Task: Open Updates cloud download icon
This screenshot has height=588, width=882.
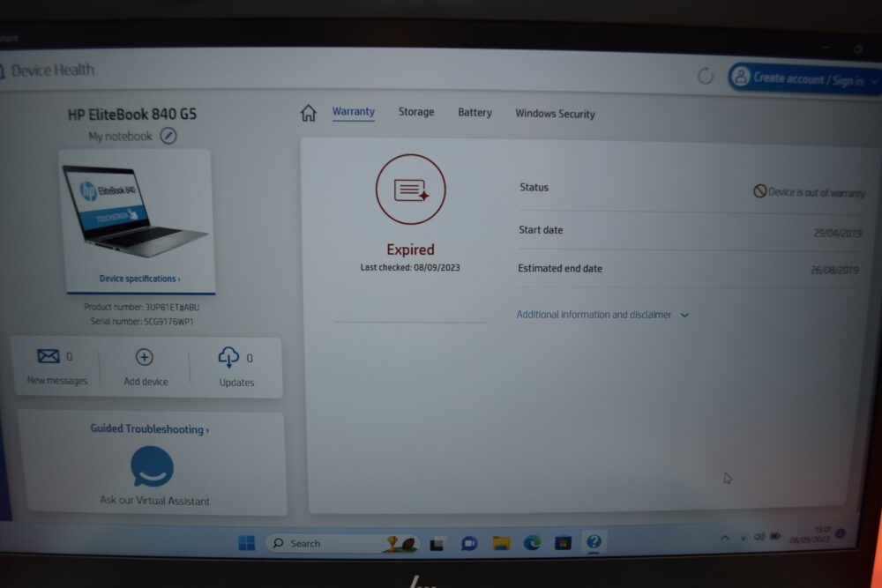Action: pos(228,357)
